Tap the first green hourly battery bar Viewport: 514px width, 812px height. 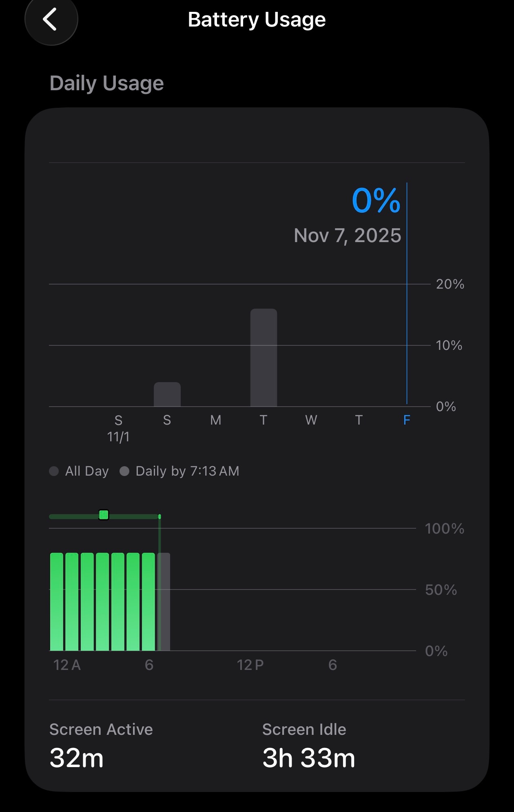pyautogui.click(x=57, y=601)
